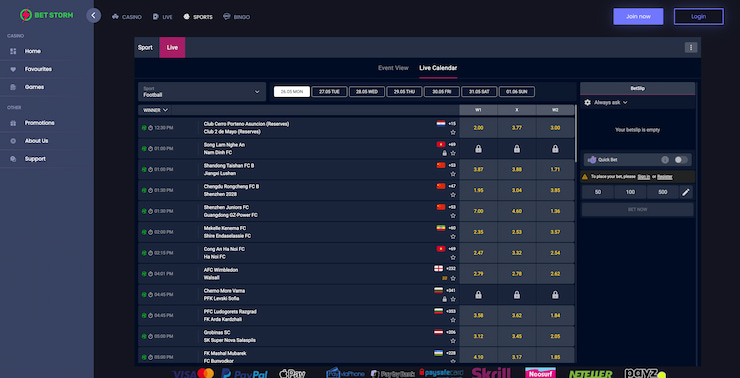The width and height of the screenshot is (740, 378).
Task: Star the Cong An Ha Noi FC match
Action: tap(453, 257)
